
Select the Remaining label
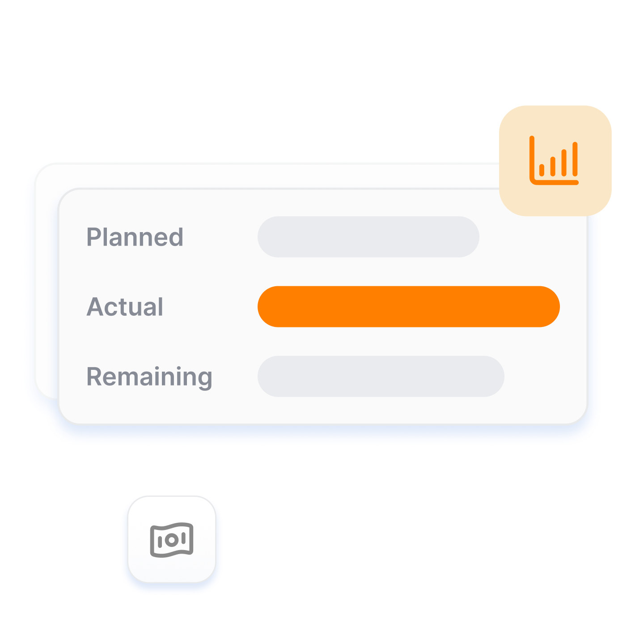(149, 377)
